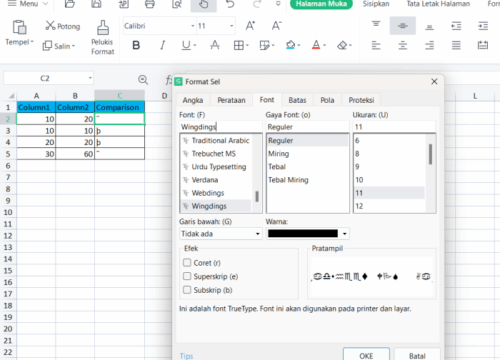Screen dimensions: 500x360
Task: Click the Font Color A icon
Action: [316, 45]
